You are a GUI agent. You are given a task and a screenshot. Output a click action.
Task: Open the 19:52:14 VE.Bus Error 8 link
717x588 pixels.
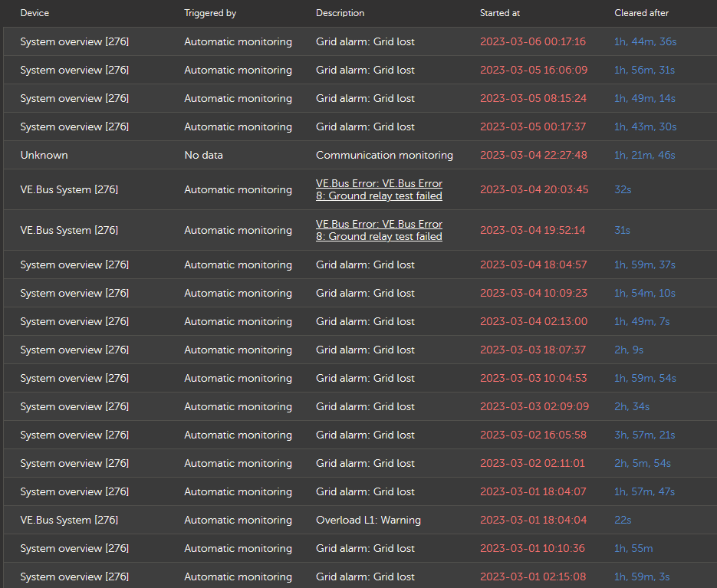379,230
